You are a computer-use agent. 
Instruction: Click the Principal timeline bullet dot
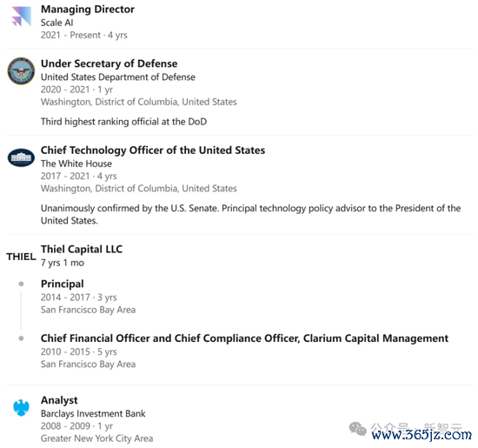click(x=21, y=284)
